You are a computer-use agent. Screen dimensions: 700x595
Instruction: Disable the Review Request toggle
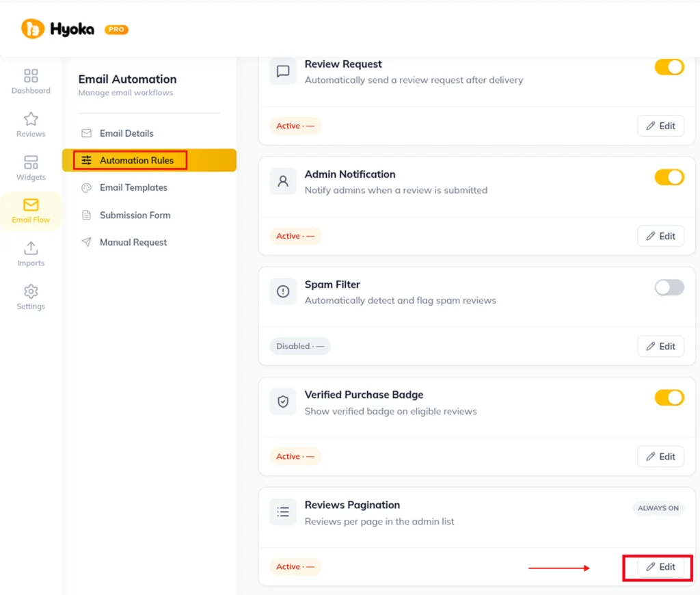click(669, 68)
